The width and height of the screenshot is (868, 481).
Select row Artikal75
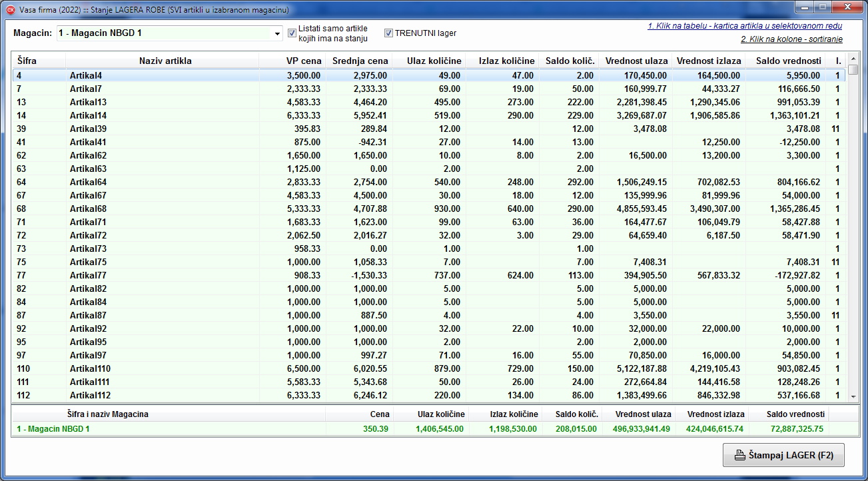pos(429,262)
